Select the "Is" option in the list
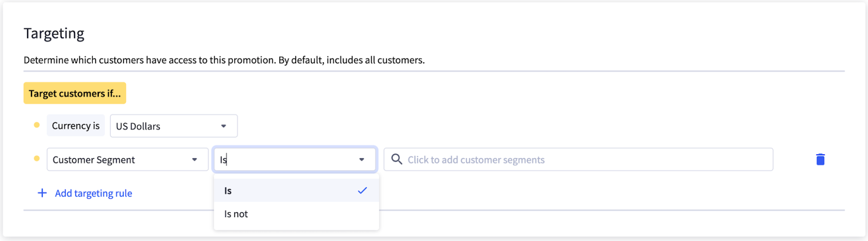868x241 pixels. tap(228, 191)
